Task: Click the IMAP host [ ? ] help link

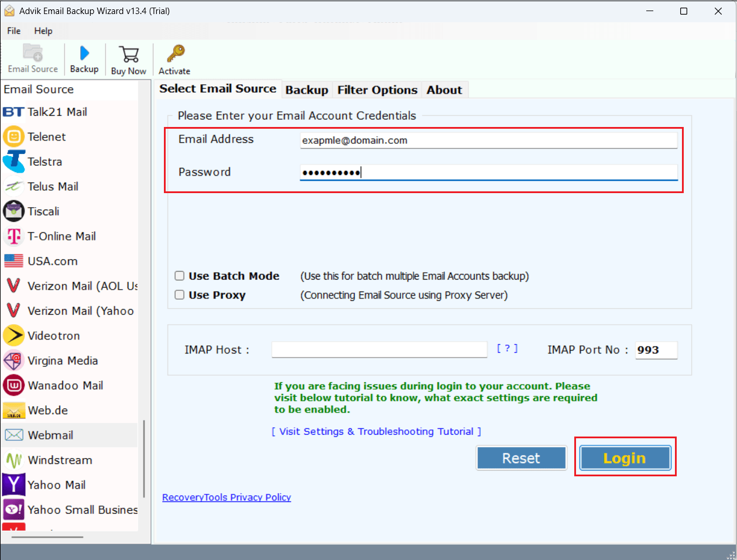Action: [x=507, y=348]
